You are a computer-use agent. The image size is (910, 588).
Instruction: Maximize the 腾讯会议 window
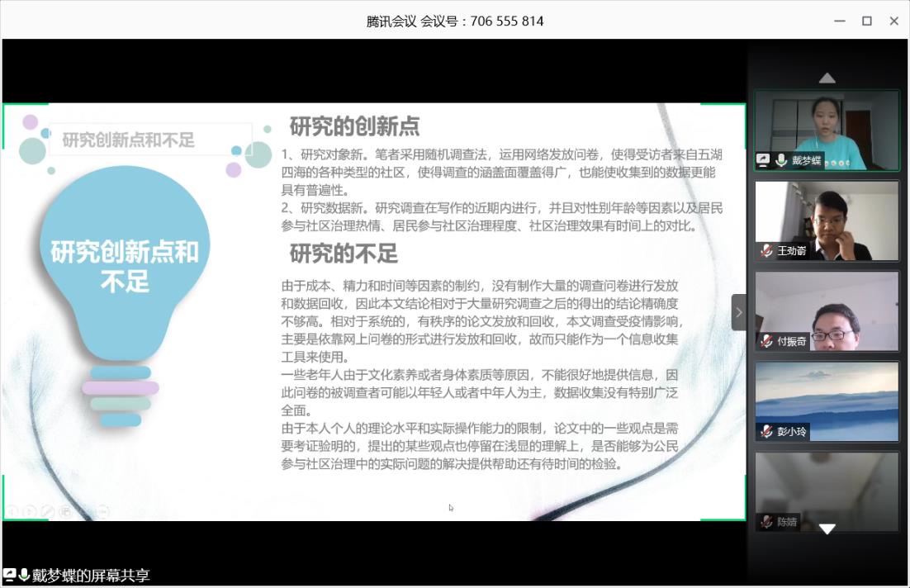866,21
